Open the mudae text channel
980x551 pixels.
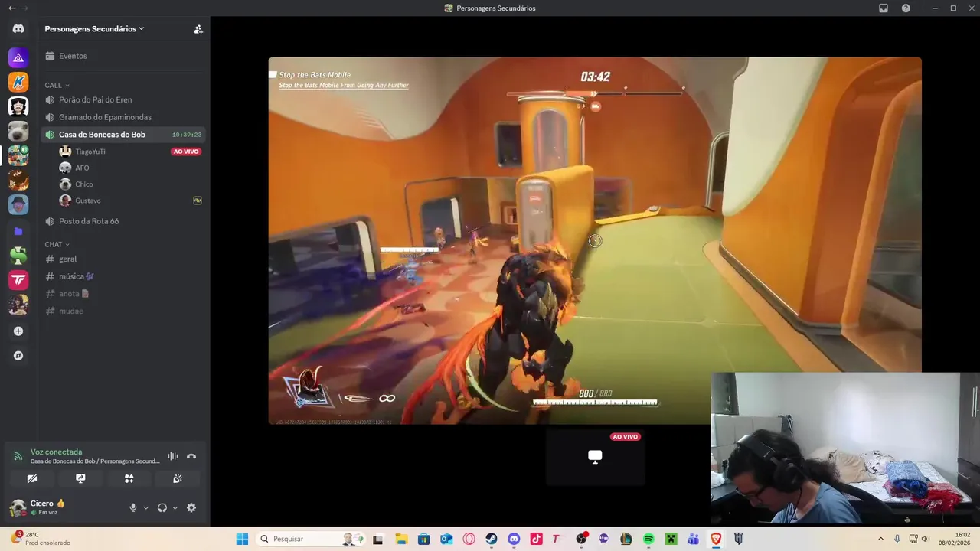(123, 311)
